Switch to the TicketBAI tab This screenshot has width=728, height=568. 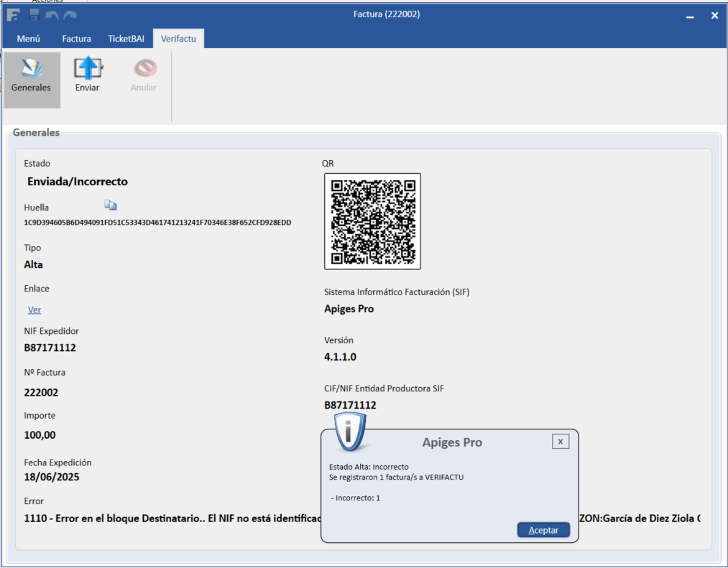coord(126,39)
